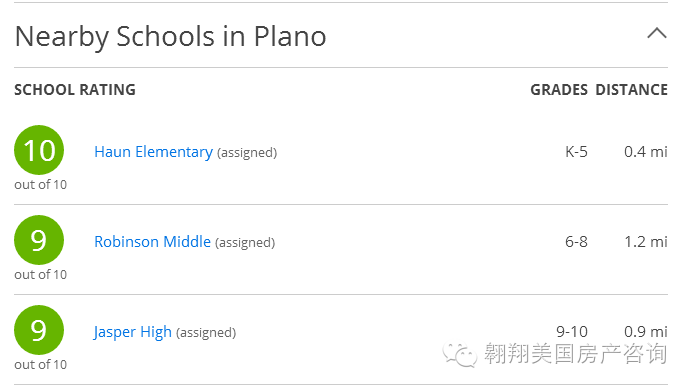Open the Robinson Middle link
Image resolution: width=691 pixels, height=389 pixels.
pyautogui.click(x=152, y=242)
